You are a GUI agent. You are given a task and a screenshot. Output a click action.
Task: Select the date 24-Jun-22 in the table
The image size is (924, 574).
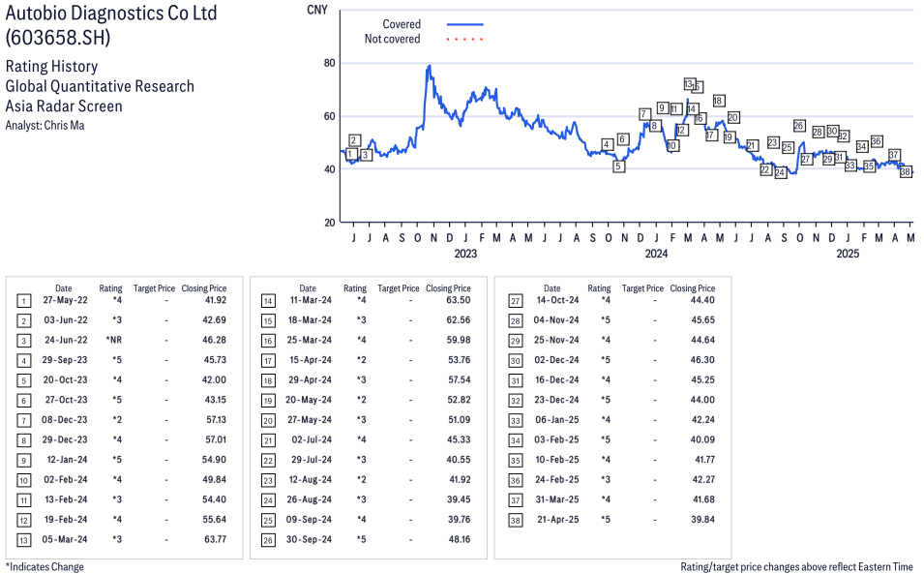tap(66, 340)
